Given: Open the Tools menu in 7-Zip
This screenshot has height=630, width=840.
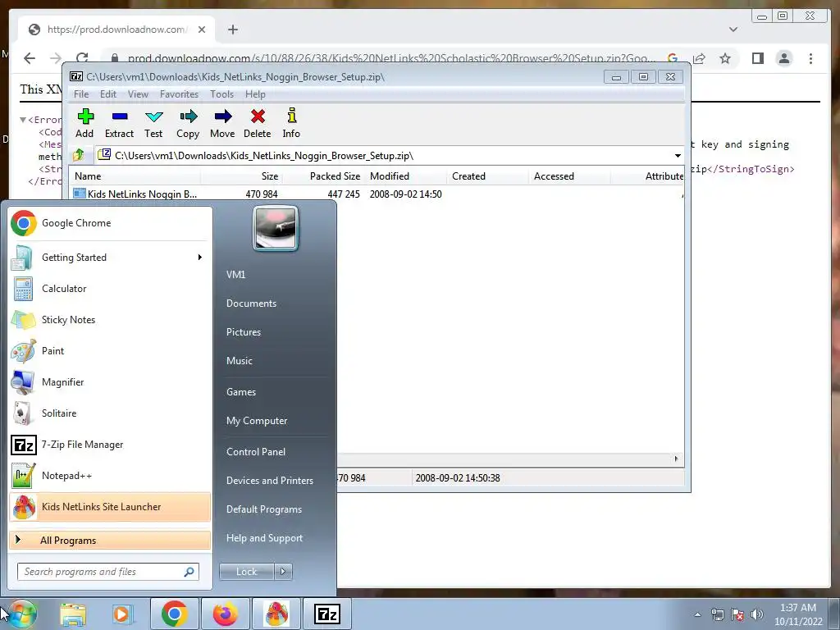Looking at the screenshot, I should pyautogui.click(x=221, y=94).
